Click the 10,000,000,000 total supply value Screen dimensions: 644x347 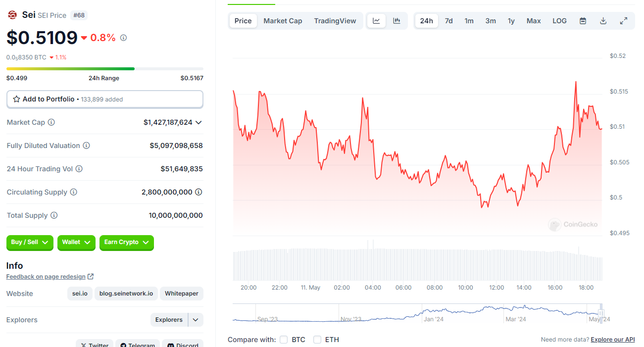pos(176,215)
